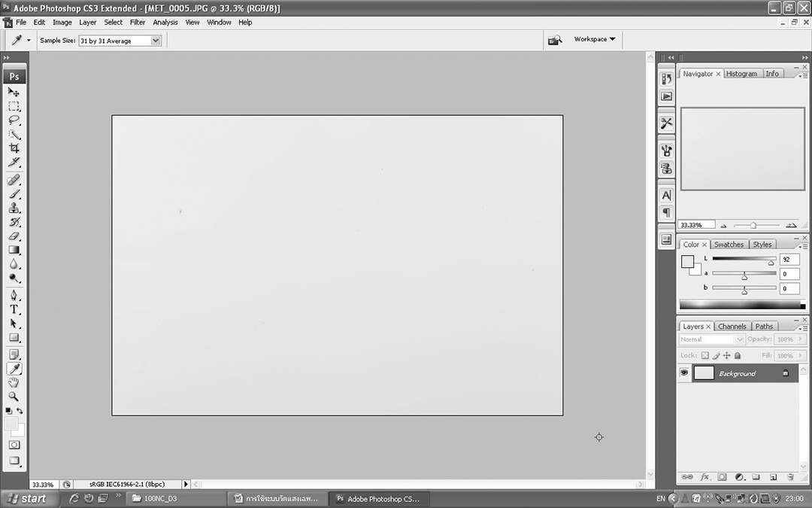Screen dimensions: 812x508
Task: Pick the Clone Stamp tool
Action: pyautogui.click(x=14, y=208)
